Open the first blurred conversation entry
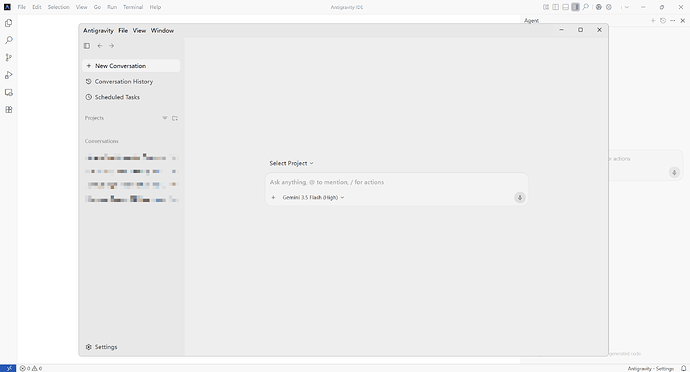 pyautogui.click(x=131, y=158)
